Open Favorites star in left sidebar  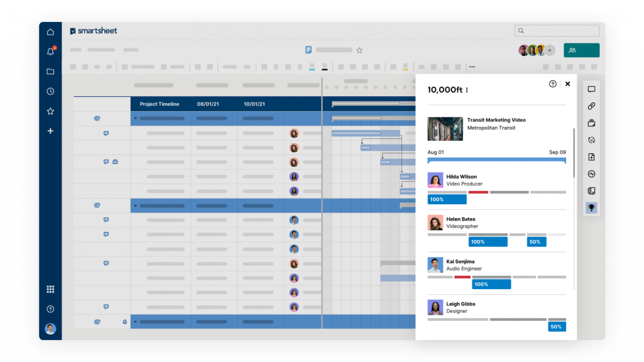pyautogui.click(x=50, y=111)
